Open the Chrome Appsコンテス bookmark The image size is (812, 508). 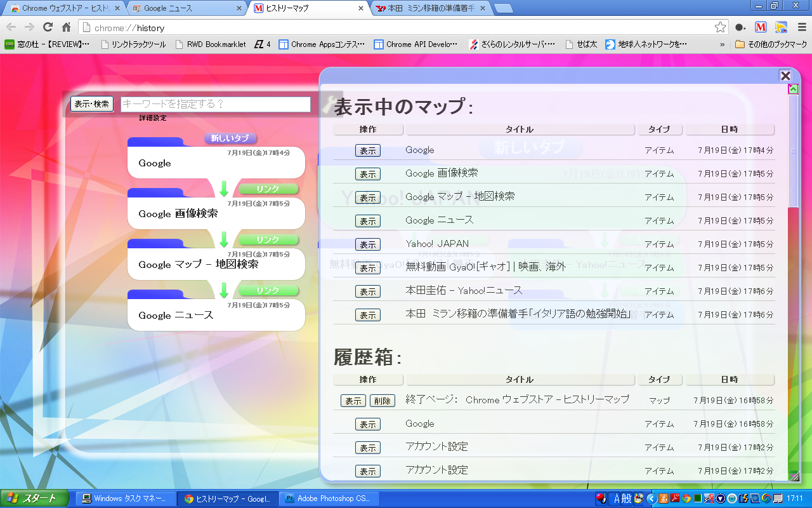tap(322, 44)
